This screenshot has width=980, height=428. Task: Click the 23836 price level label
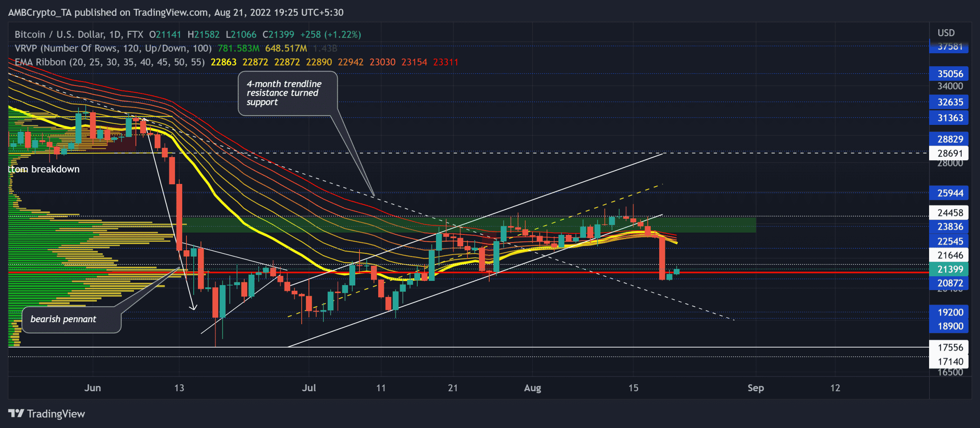pos(949,227)
